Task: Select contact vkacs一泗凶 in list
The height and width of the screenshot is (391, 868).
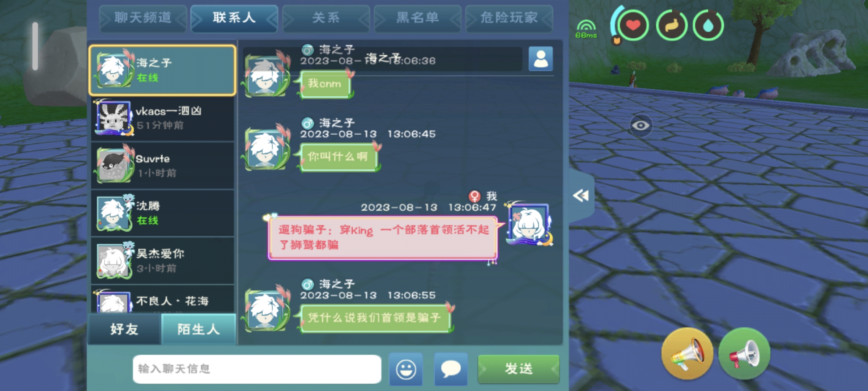Action: point(163,118)
